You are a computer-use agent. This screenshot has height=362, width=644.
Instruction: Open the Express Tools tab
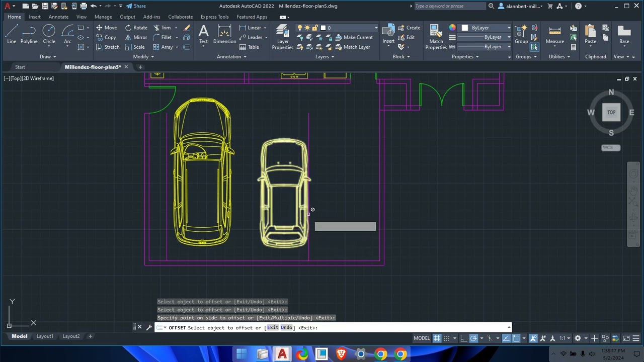click(x=214, y=17)
